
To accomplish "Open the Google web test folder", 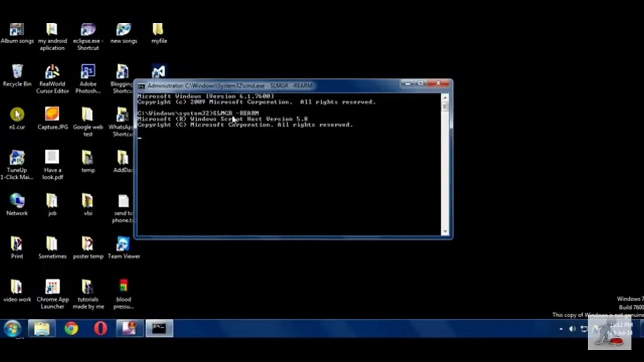I will (88, 122).
